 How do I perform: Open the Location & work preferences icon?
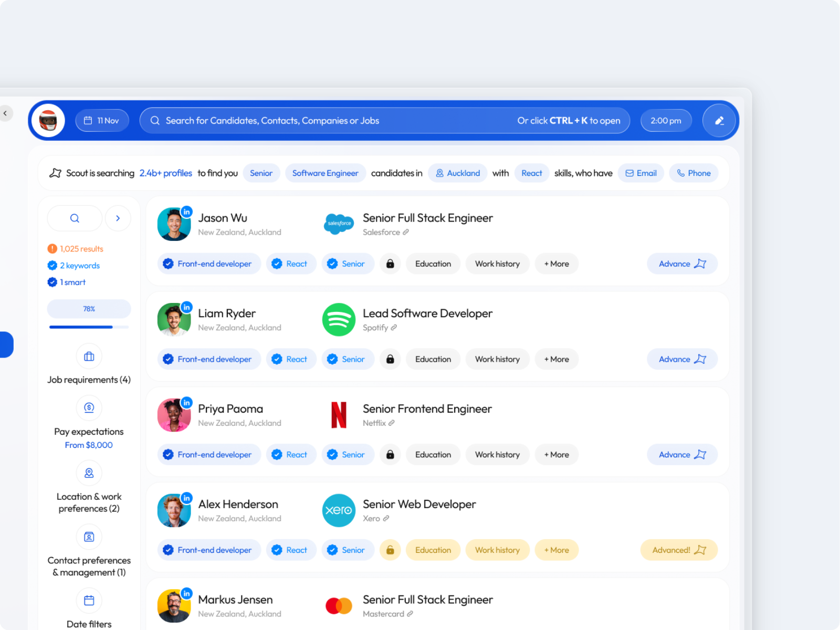(89, 472)
